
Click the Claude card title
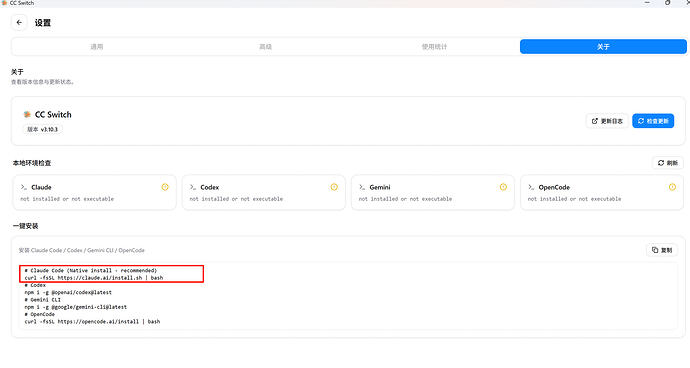click(x=41, y=187)
